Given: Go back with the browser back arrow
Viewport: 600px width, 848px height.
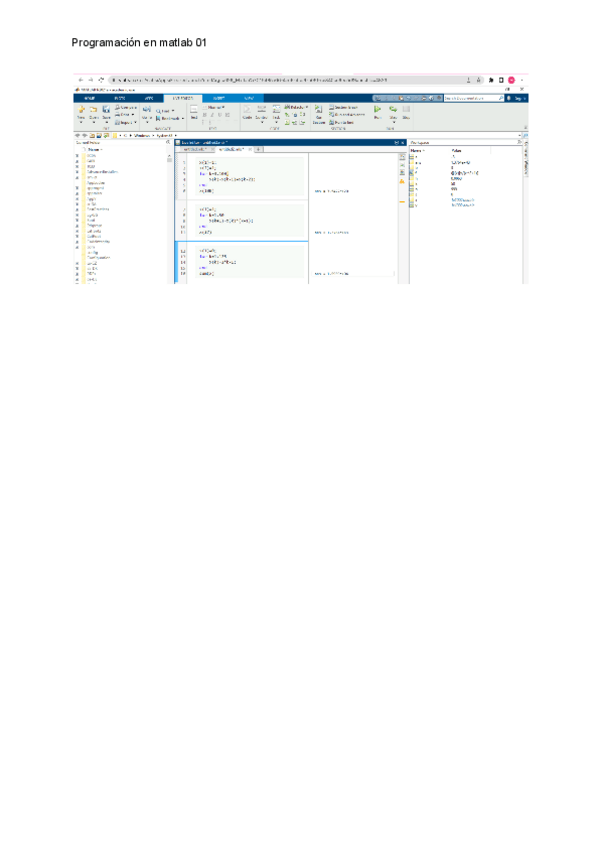Looking at the screenshot, I should click(x=81, y=80).
